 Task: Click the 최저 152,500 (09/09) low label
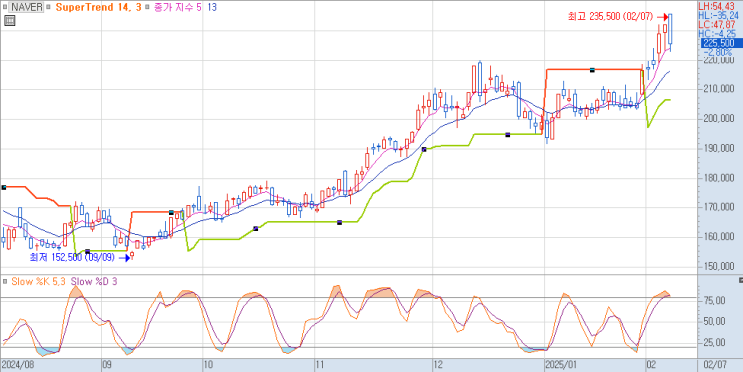pyautogui.click(x=72, y=257)
